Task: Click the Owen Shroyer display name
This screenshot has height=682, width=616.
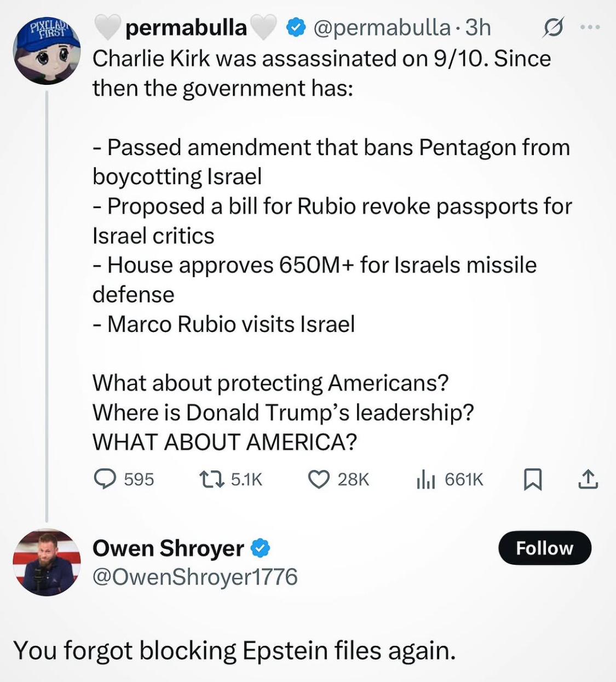Action: point(168,548)
